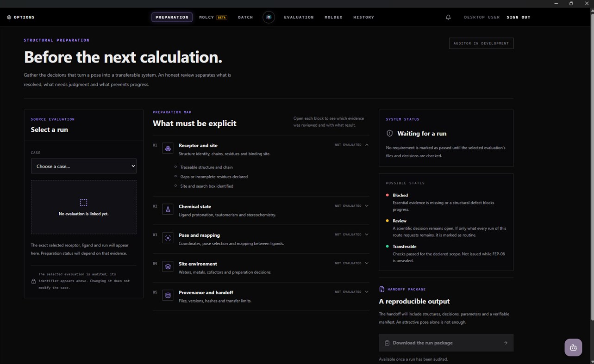This screenshot has width=594, height=364.
Task: Open the Choose a case dropdown
Action: click(x=83, y=166)
